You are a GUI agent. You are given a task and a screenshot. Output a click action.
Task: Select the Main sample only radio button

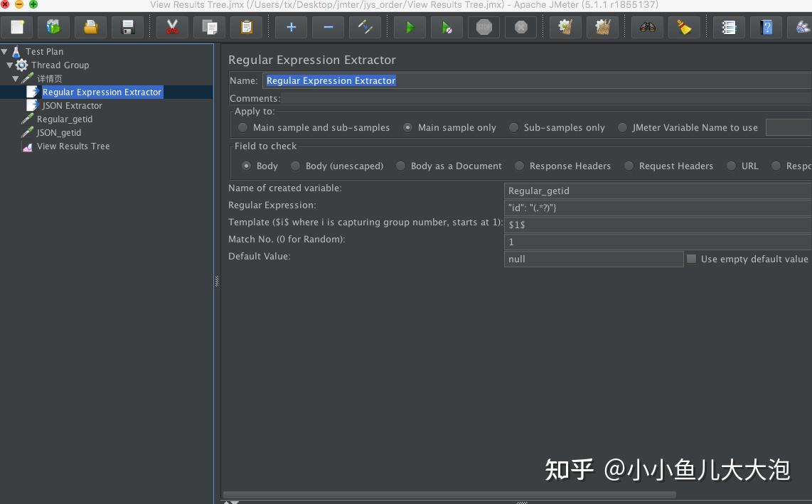(x=409, y=128)
